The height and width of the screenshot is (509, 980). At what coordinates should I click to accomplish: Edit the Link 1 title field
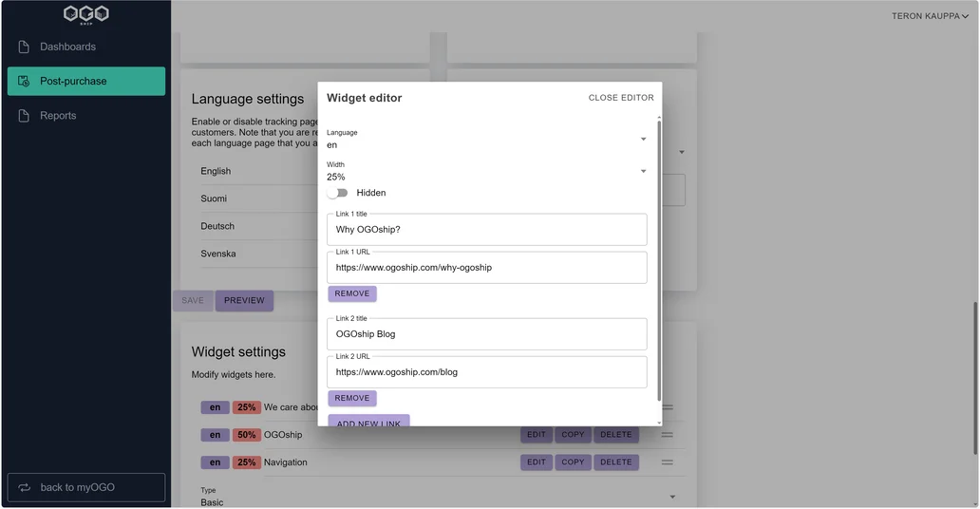[x=487, y=230]
